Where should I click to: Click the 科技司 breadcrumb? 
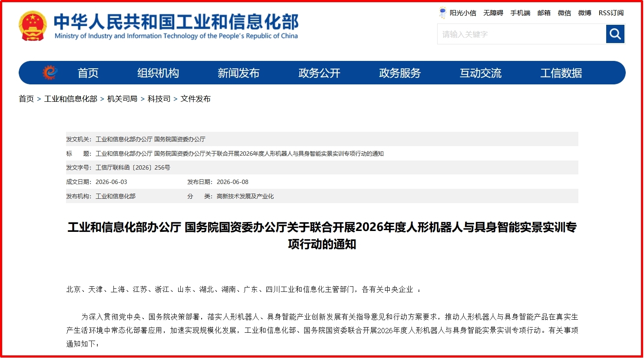pyautogui.click(x=159, y=99)
